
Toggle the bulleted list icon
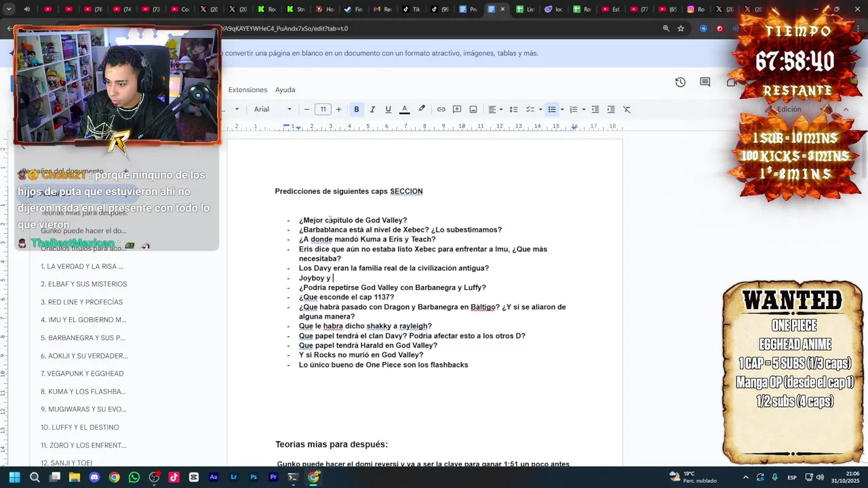552,109
